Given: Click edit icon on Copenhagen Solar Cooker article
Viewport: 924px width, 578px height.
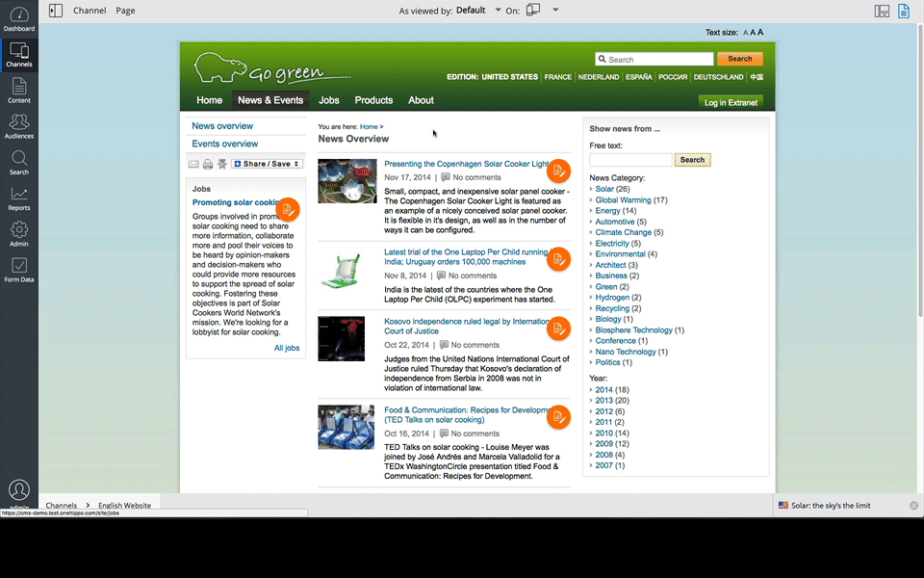Looking at the screenshot, I should [558, 171].
